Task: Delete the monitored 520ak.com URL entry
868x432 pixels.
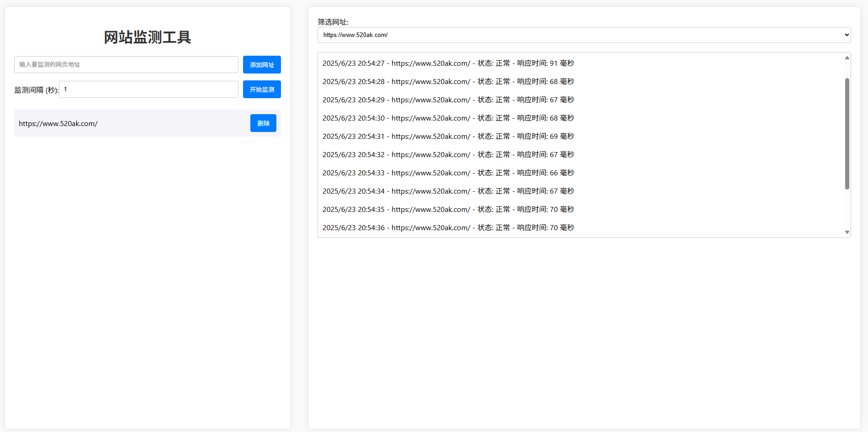Action: 263,123
